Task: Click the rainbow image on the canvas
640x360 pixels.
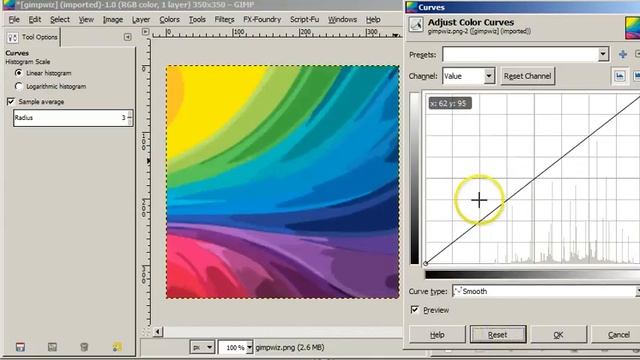Action: tap(283, 182)
